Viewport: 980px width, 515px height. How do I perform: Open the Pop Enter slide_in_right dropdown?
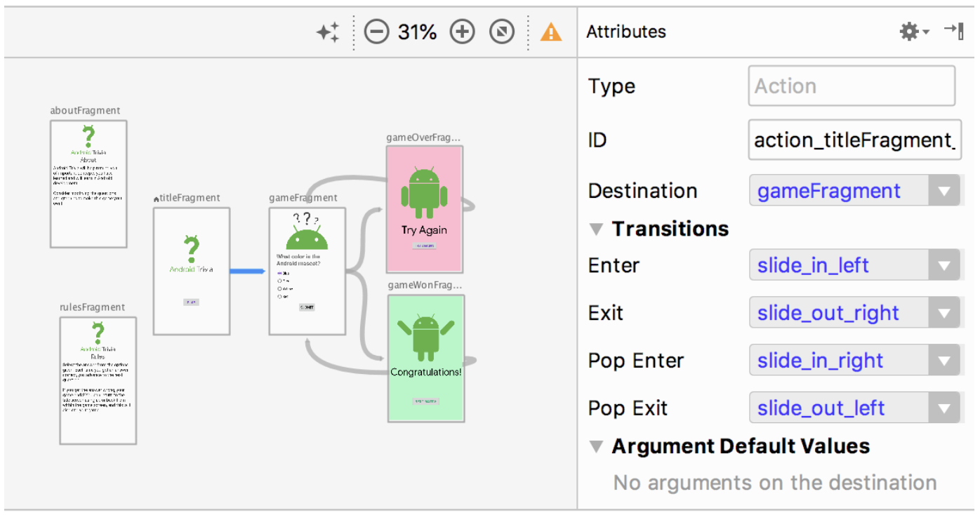point(943,361)
